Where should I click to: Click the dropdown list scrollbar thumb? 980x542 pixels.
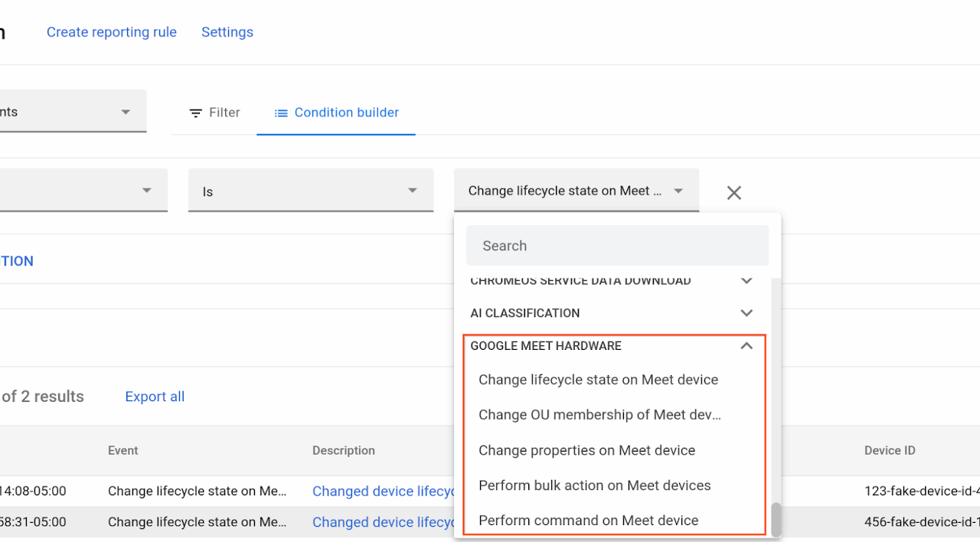click(x=776, y=520)
